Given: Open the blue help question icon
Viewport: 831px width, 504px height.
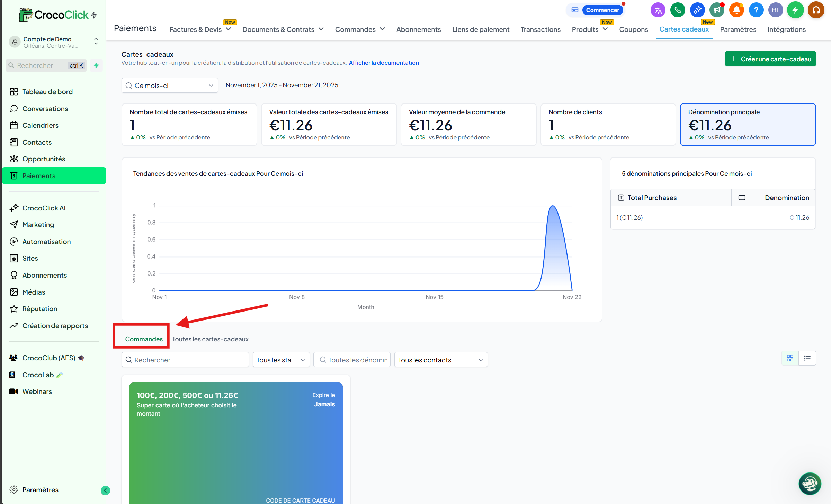Looking at the screenshot, I should 756,10.
